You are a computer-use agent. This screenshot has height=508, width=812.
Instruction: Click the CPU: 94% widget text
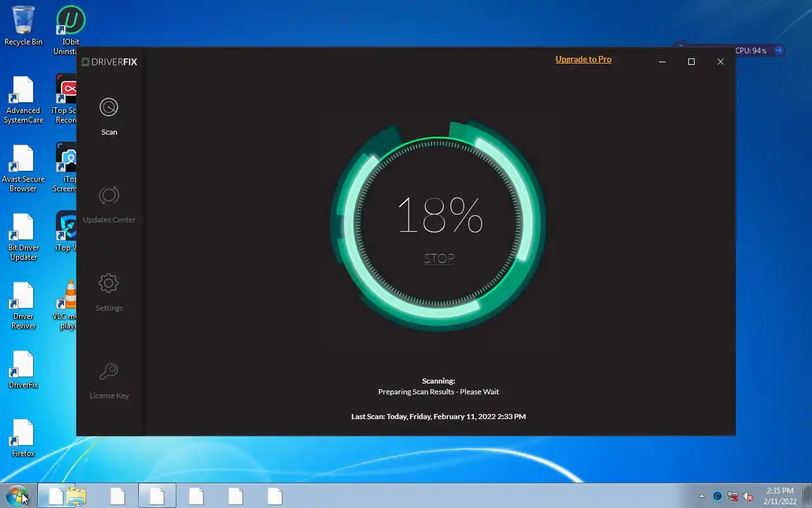[751, 51]
